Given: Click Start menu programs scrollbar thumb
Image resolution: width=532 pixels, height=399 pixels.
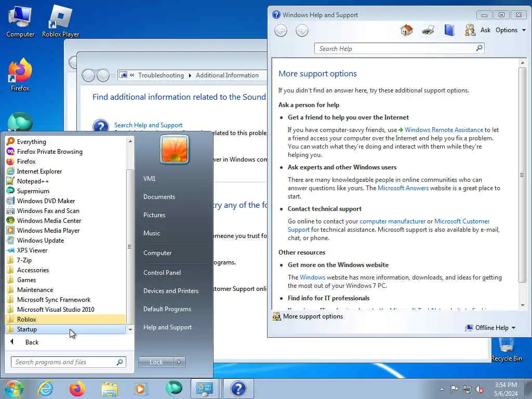Looking at the screenshot, I should [129, 247].
